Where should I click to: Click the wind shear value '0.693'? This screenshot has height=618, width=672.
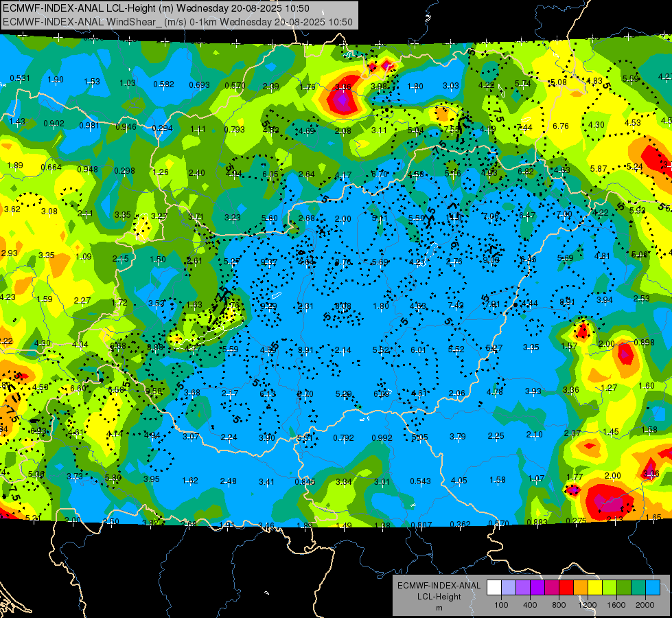coord(199,85)
